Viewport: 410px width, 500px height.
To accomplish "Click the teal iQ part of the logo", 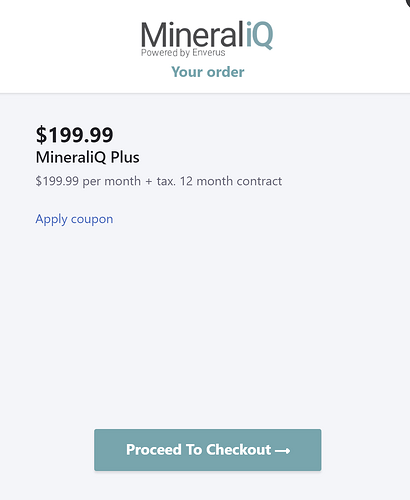I will 260,35.
